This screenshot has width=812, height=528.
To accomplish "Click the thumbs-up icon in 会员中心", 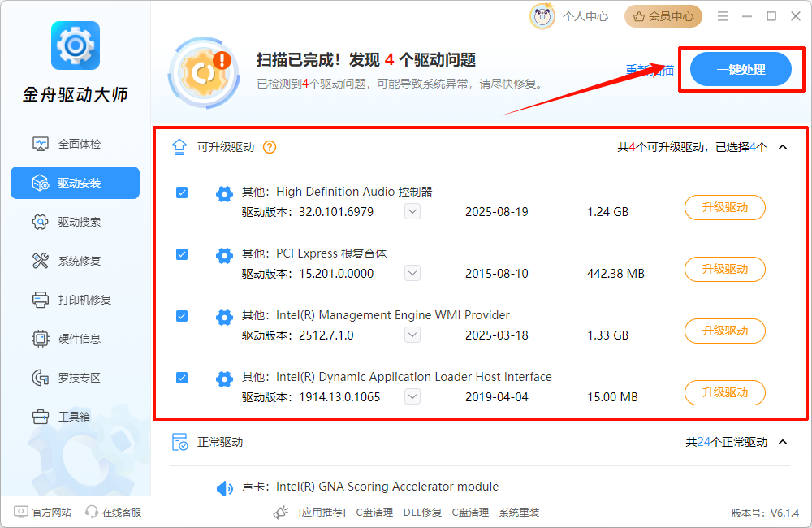I will click(639, 16).
